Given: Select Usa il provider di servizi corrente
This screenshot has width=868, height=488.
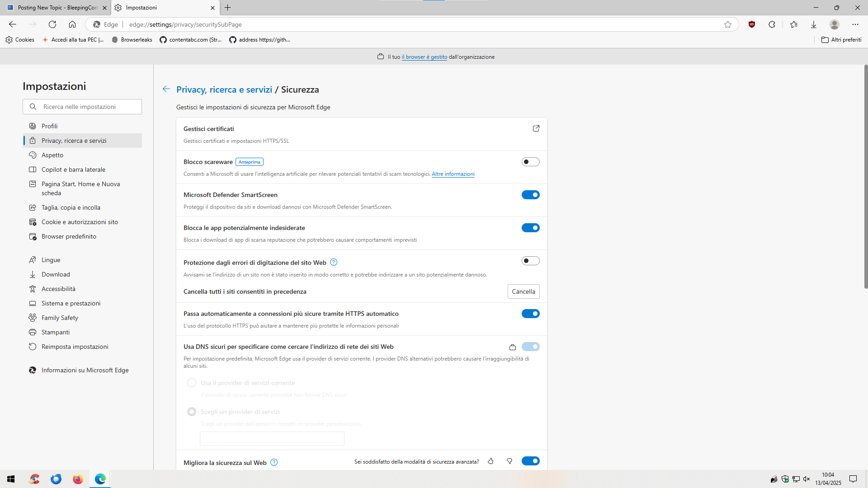Looking at the screenshot, I should click(x=192, y=383).
